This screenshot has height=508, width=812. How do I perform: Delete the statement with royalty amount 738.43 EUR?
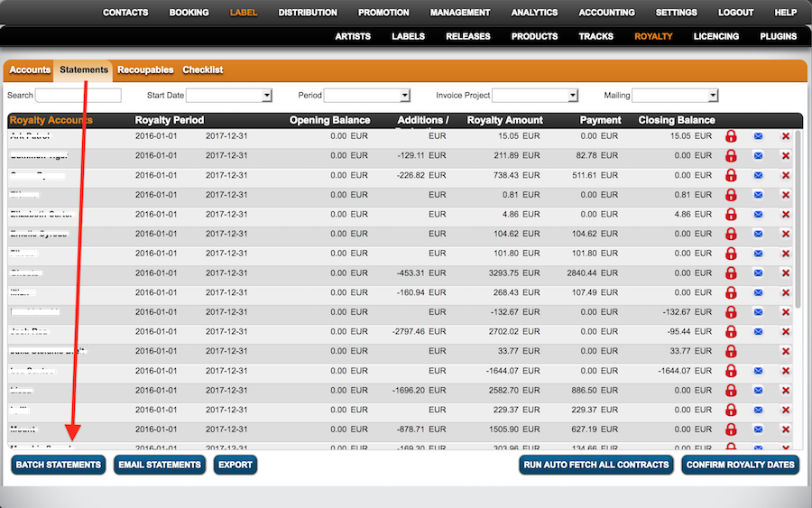(786, 176)
